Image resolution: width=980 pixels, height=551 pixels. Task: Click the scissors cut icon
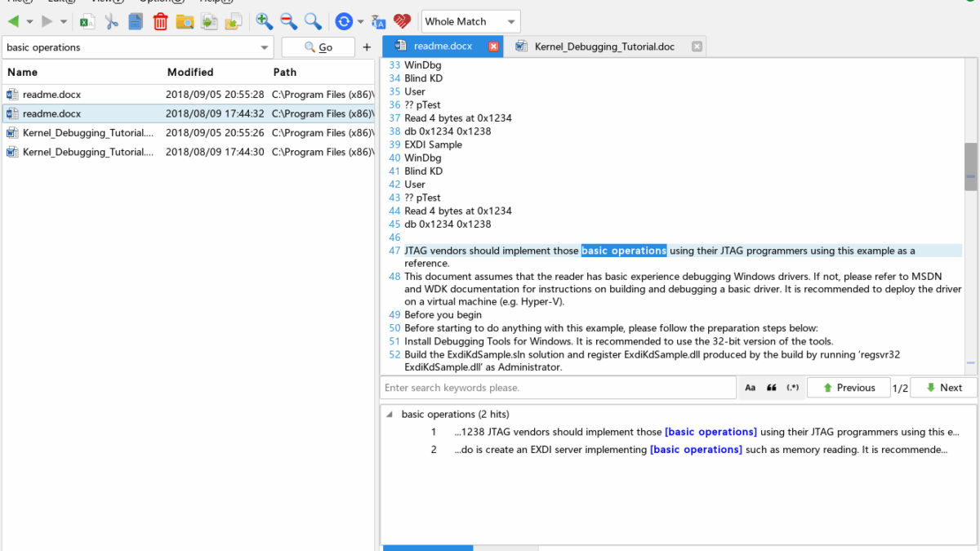point(112,21)
